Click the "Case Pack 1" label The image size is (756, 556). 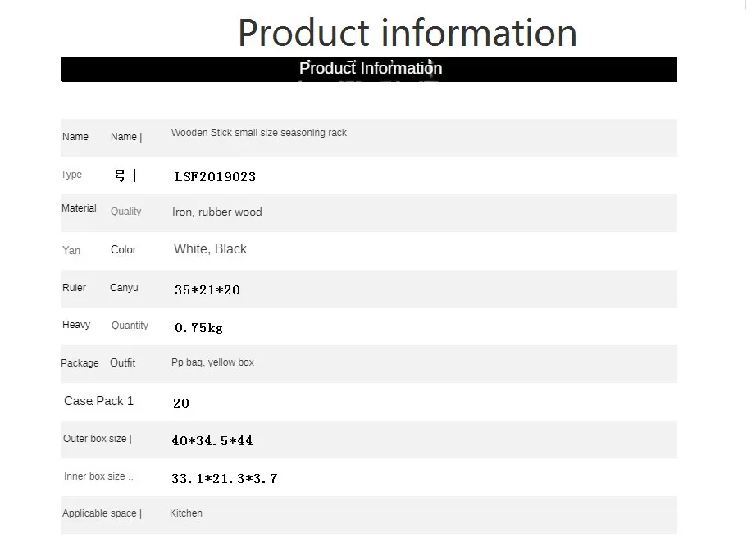98,401
